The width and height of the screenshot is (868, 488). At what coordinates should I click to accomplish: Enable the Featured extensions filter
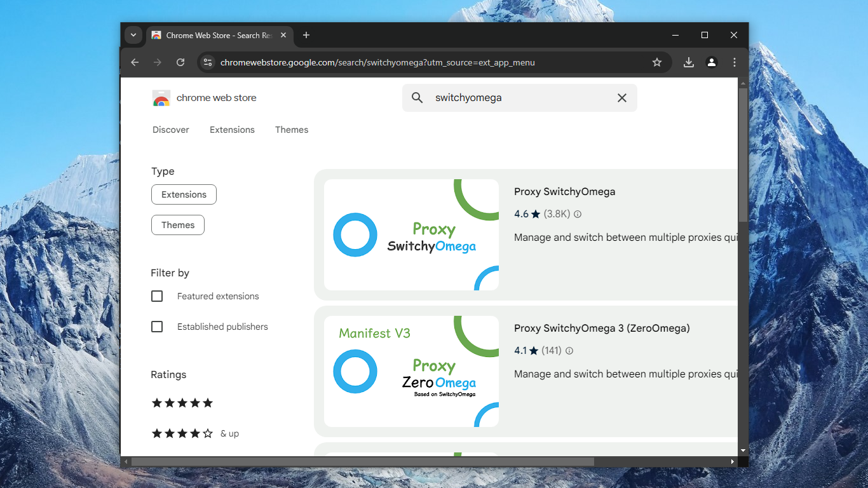(157, 296)
